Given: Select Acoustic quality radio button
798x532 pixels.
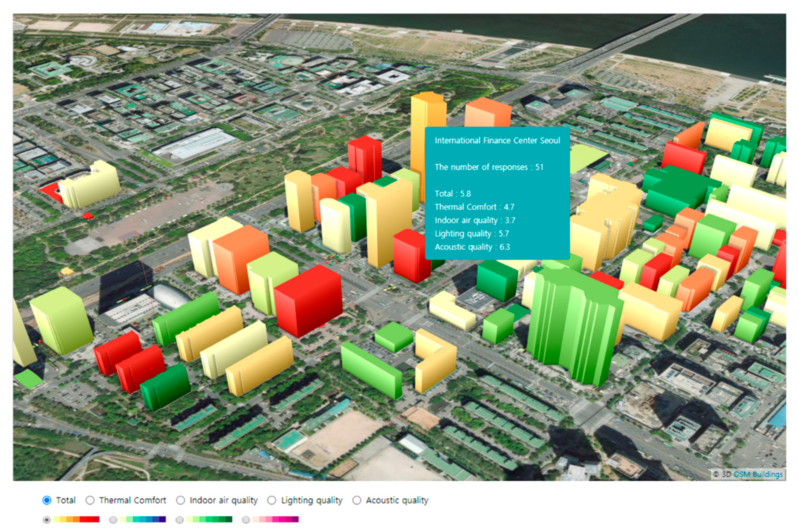Looking at the screenshot, I should pyautogui.click(x=357, y=500).
